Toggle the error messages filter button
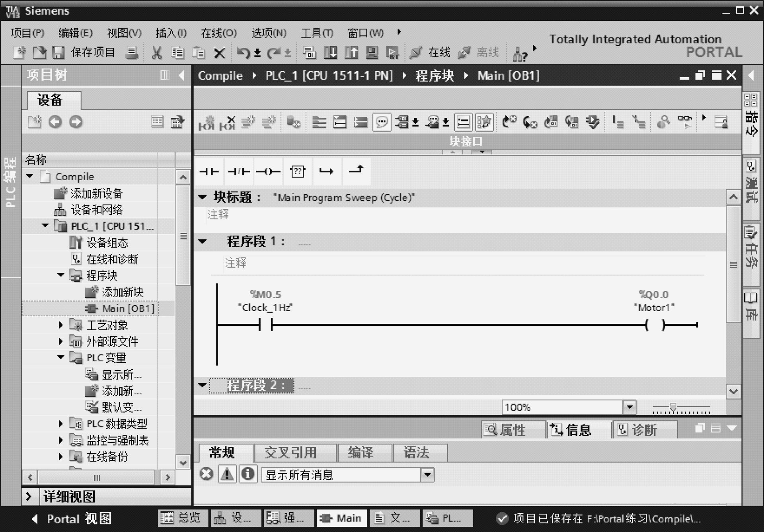The width and height of the screenshot is (764, 532). 206,474
